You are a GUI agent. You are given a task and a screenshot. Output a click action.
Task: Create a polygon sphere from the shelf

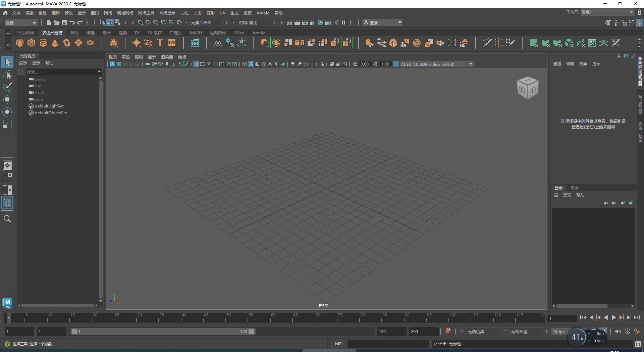click(x=20, y=43)
